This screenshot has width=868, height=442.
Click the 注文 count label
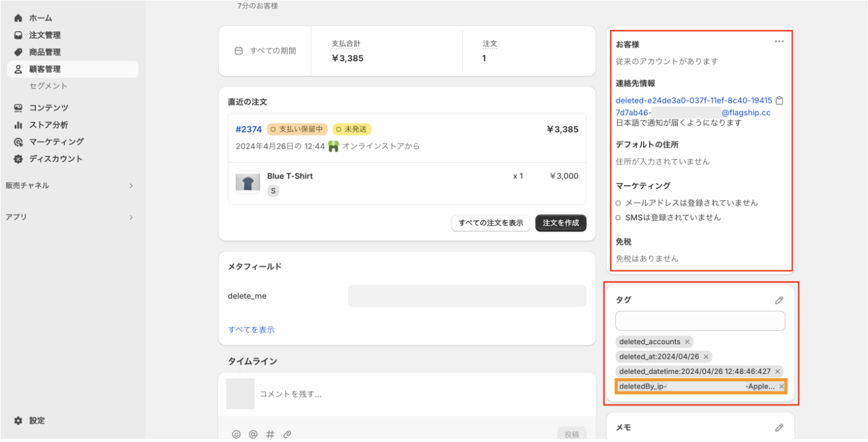490,44
